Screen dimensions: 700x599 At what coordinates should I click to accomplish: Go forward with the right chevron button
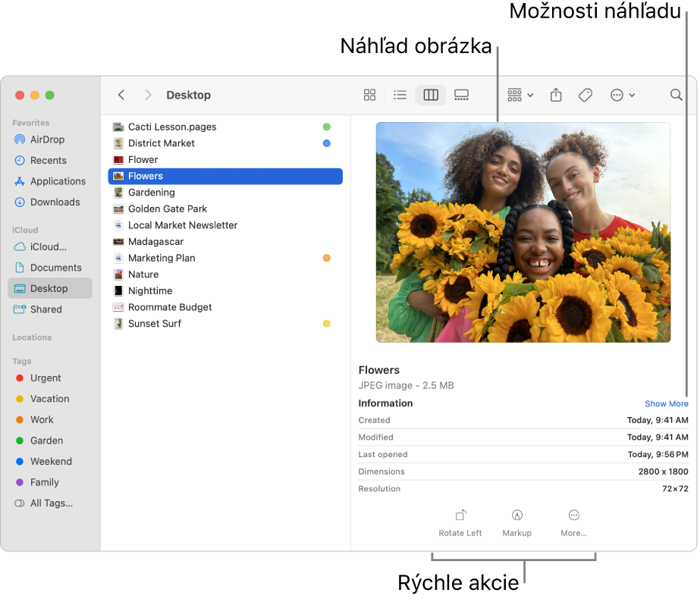(148, 95)
